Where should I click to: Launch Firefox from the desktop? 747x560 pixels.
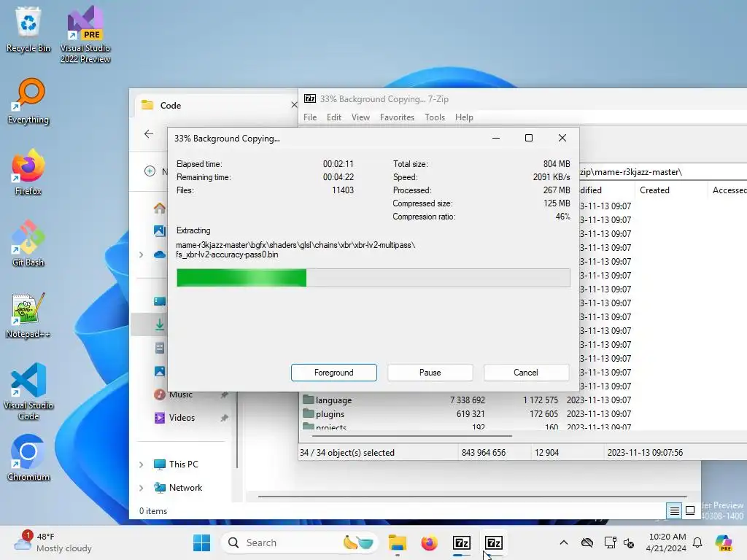coord(28,172)
